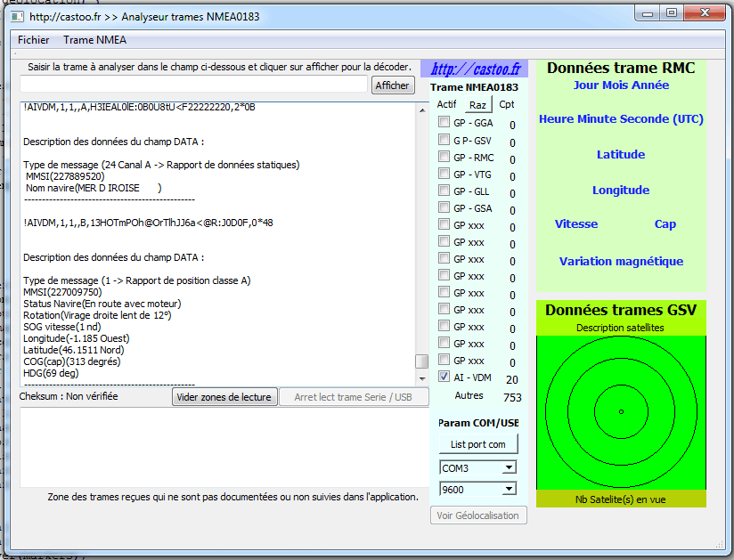Open the COM3 port dropdown
The image size is (734, 560).
click(509, 467)
